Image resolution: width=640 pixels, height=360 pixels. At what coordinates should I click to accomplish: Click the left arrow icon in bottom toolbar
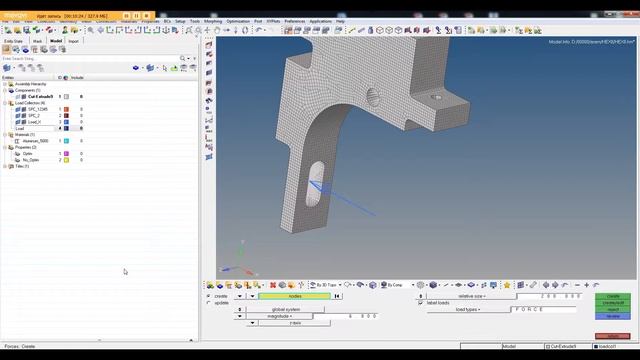click(x=546, y=285)
